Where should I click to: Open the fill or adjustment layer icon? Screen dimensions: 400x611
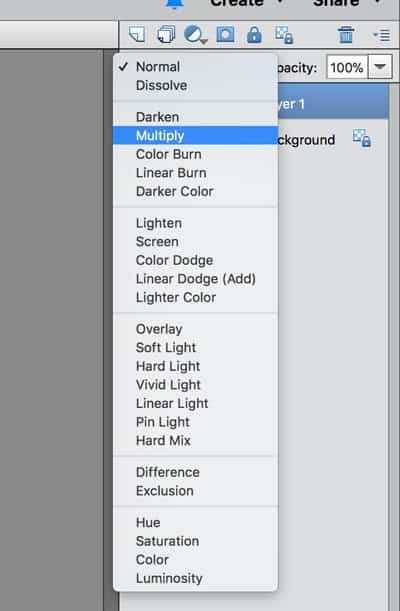click(195, 35)
